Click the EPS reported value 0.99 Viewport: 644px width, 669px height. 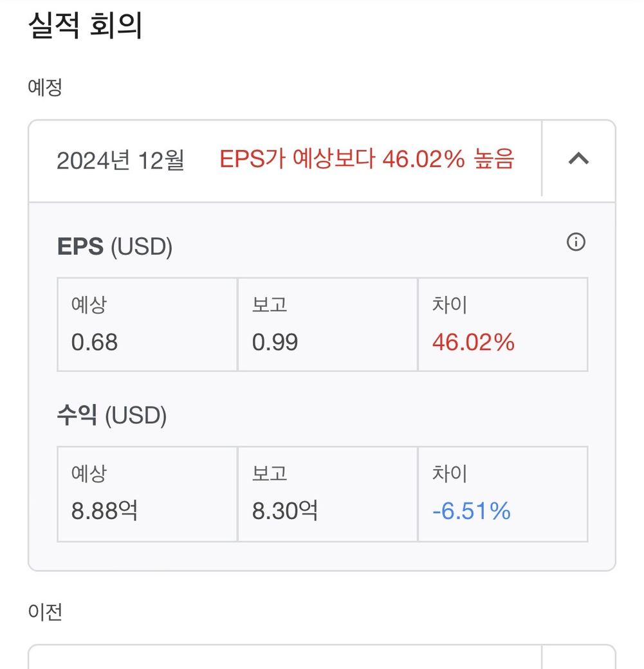(x=275, y=342)
